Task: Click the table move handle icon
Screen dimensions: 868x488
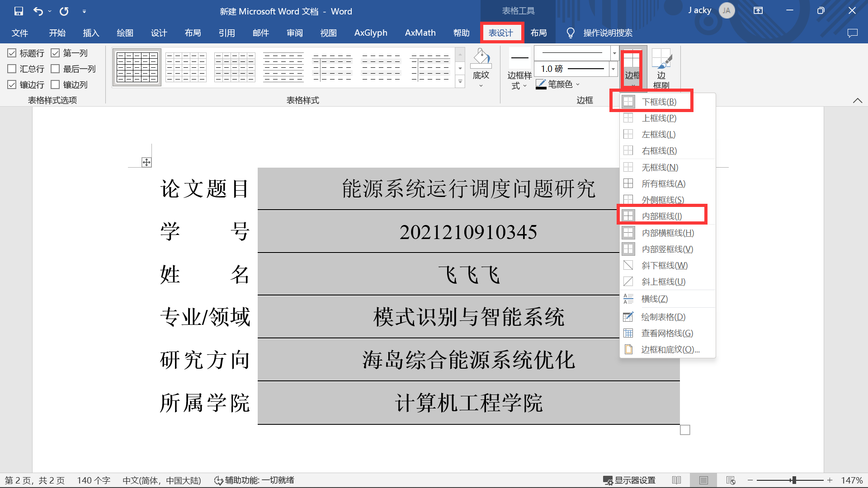Action: tap(146, 162)
